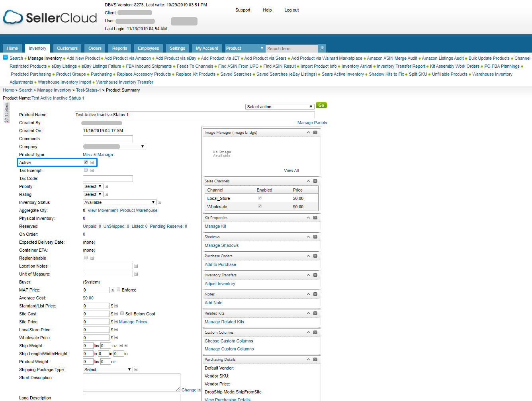This screenshot has height=401, width=532.
Task: Open the Inventory Status dropdown
Action: click(119, 202)
